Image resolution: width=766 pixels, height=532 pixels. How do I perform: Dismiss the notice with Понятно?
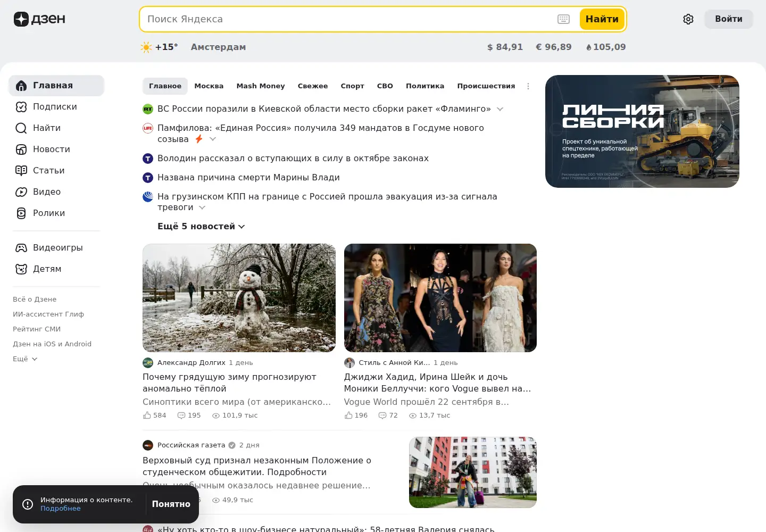click(171, 504)
